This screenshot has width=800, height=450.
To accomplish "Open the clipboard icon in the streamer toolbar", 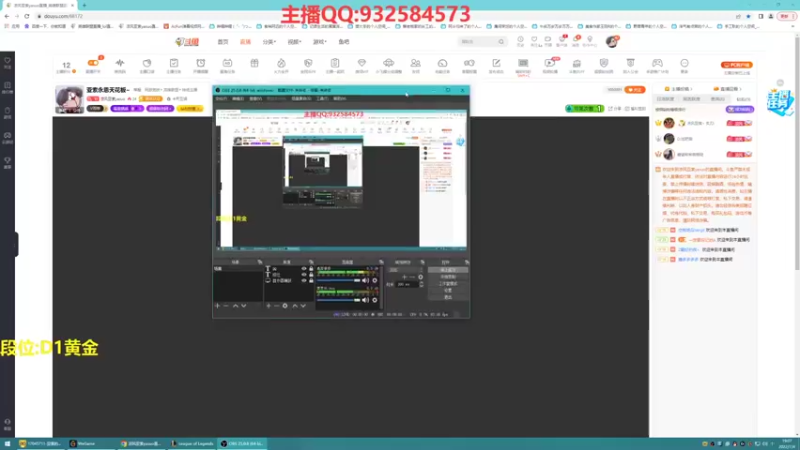I will (x=335, y=63).
